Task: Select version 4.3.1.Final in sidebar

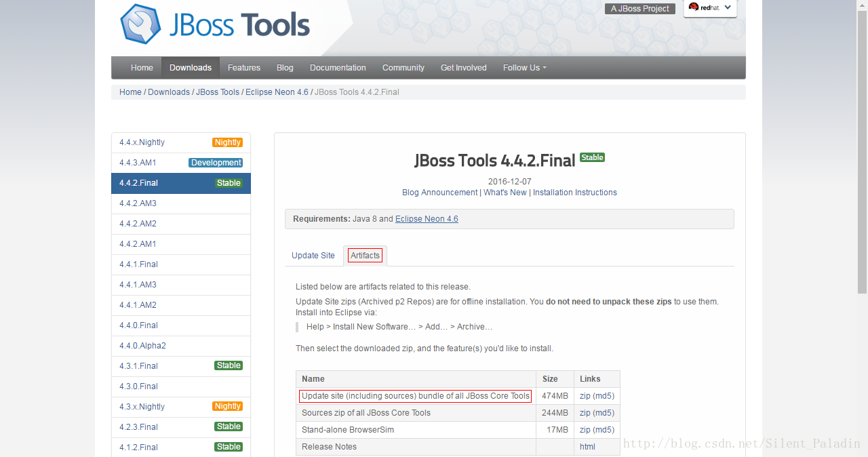Action: (x=181, y=366)
